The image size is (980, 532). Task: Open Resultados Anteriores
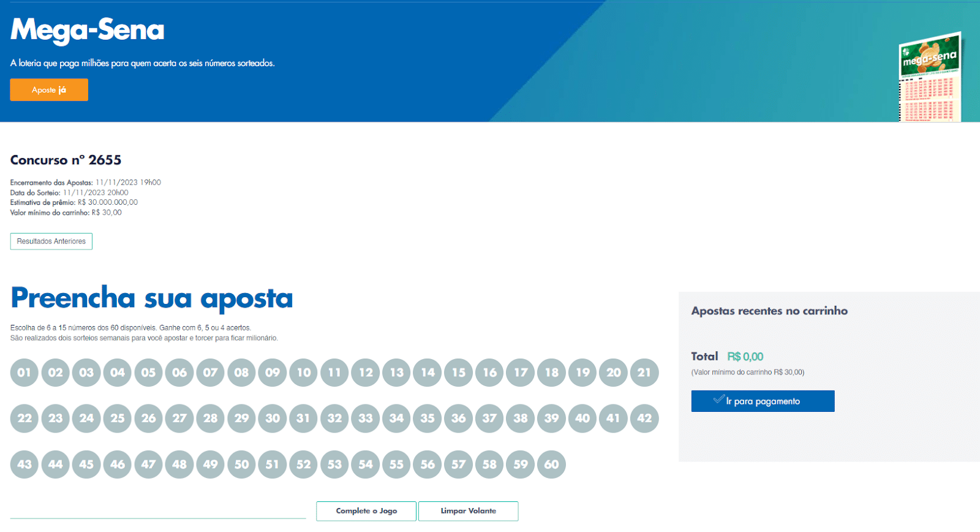tap(51, 241)
